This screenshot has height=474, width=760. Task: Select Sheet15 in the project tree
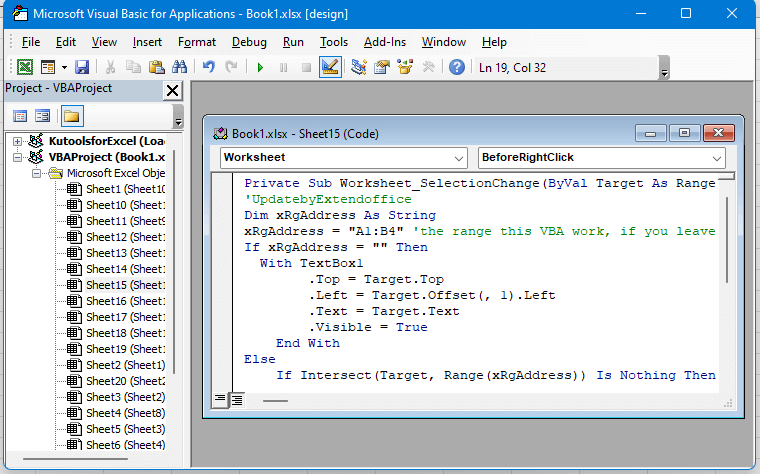[115, 285]
